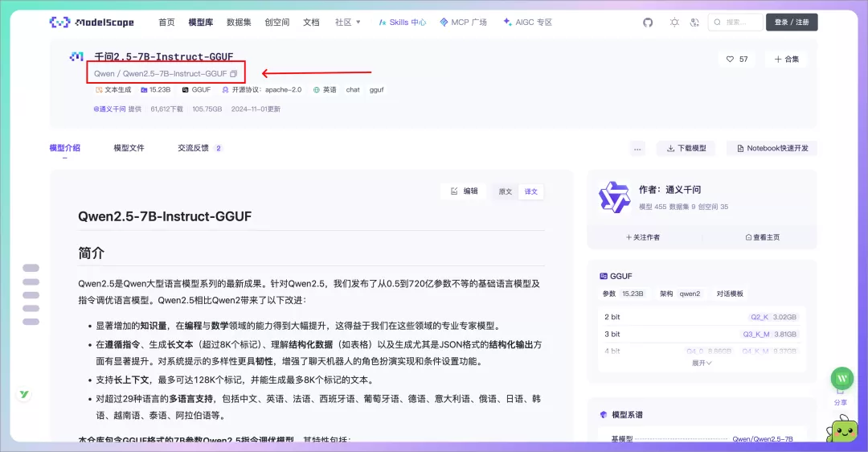Image resolution: width=868 pixels, height=452 pixels.
Task: Open the GitHub icon link
Action: coord(648,23)
